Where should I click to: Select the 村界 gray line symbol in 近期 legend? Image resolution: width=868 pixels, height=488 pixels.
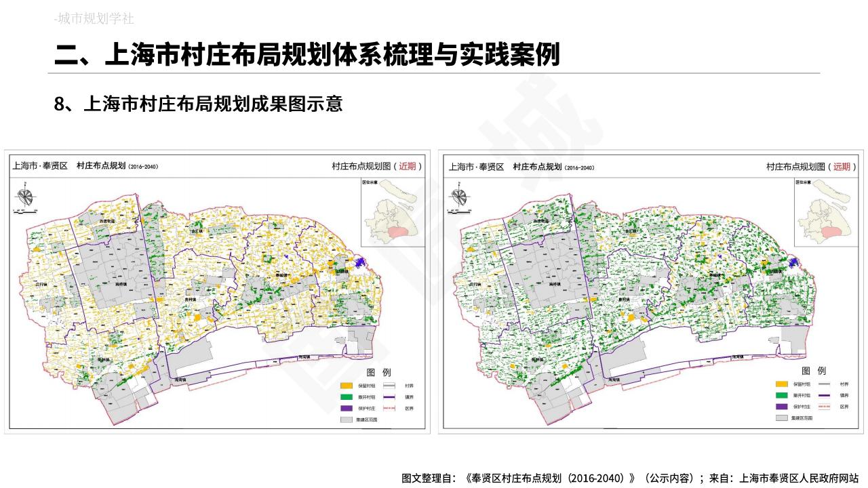click(389, 385)
